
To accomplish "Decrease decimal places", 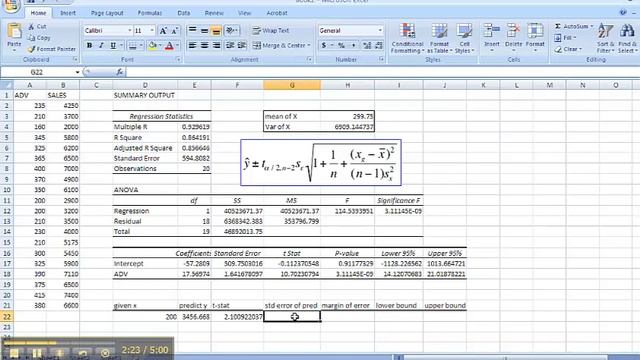I will click(379, 45).
